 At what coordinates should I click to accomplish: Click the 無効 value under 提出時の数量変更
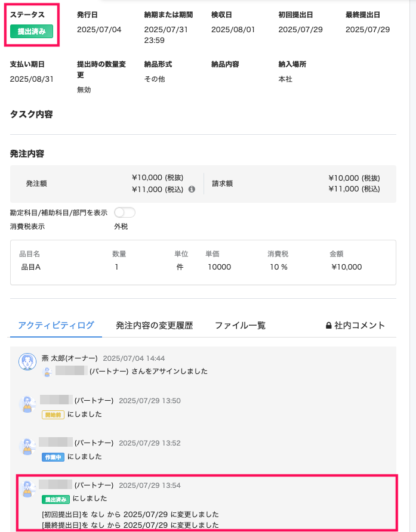click(x=84, y=90)
